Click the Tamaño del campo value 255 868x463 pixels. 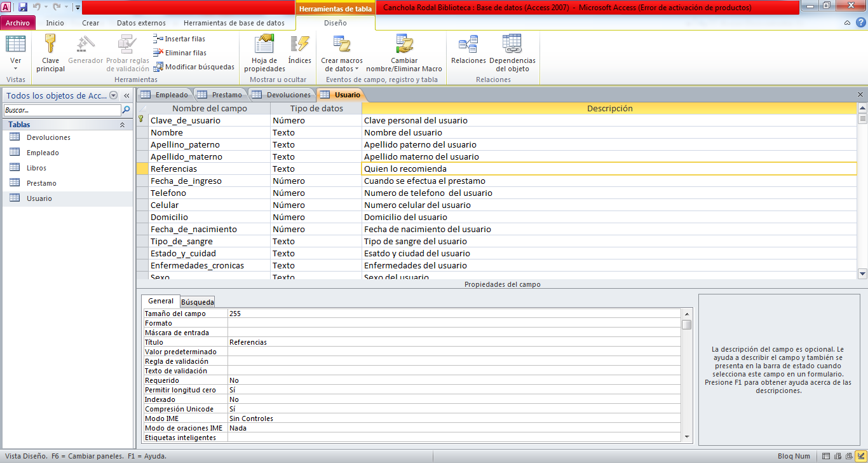pos(454,314)
